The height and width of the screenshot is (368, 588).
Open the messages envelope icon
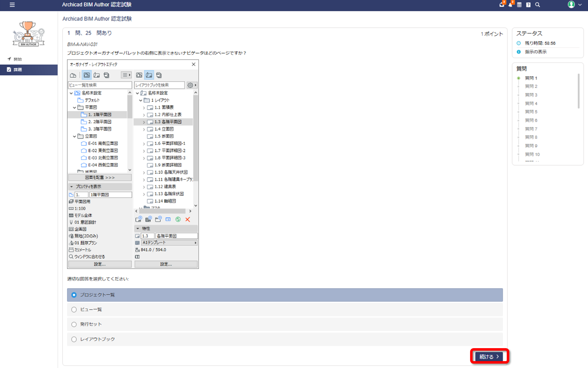click(x=501, y=5)
